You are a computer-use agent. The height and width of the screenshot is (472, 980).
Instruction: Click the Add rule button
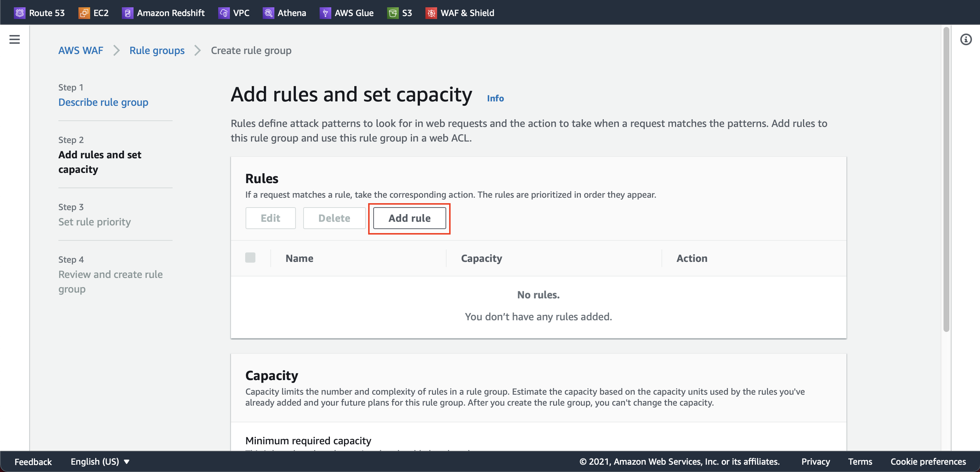409,218
